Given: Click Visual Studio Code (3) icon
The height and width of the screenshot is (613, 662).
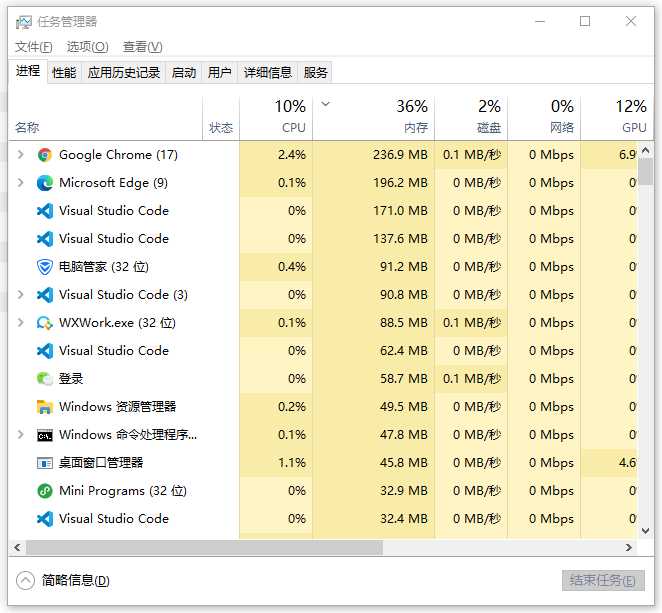Looking at the screenshot, I should [x=45, y=295].
